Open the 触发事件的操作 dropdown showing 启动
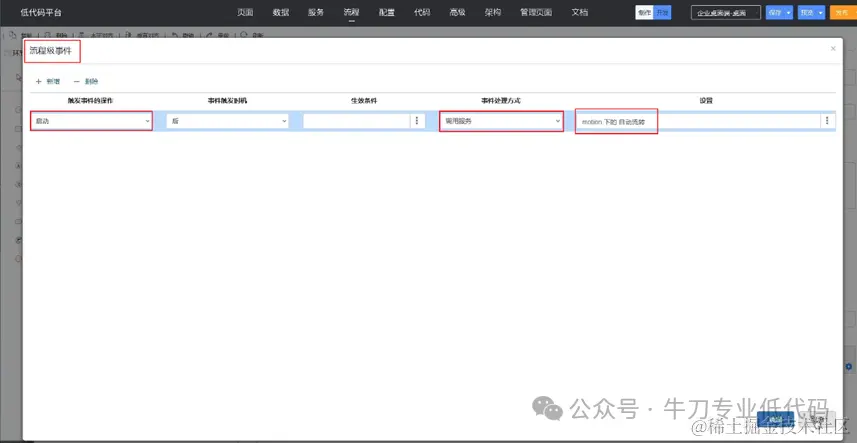Image resolution: width=857 pixels, height=443 pixels. 91,121
